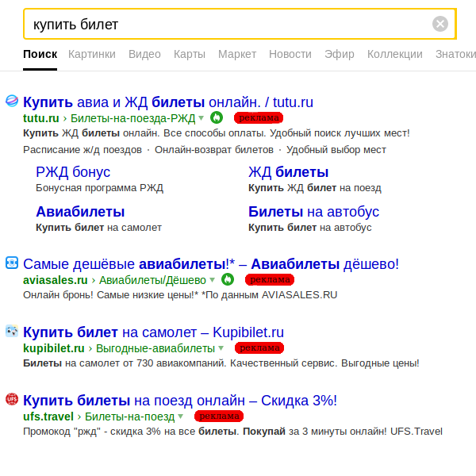Expand the ufs.travel result dropdown arrow

tap(181, 416)
